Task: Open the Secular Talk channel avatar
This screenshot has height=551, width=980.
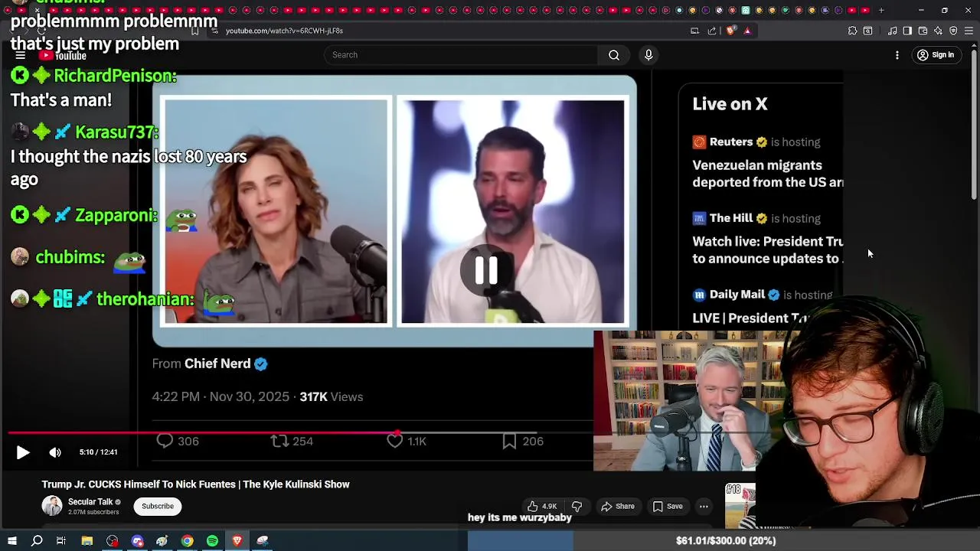Action: pos(51,506)
